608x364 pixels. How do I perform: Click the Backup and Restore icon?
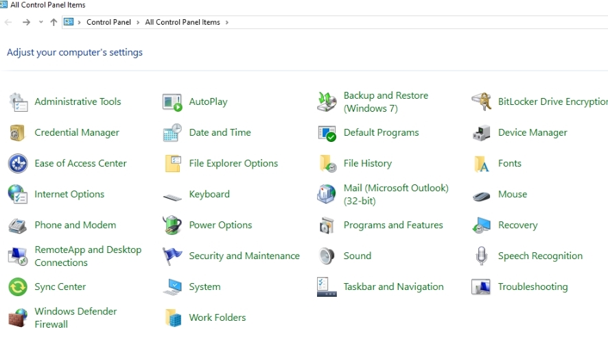pos(327,101)
